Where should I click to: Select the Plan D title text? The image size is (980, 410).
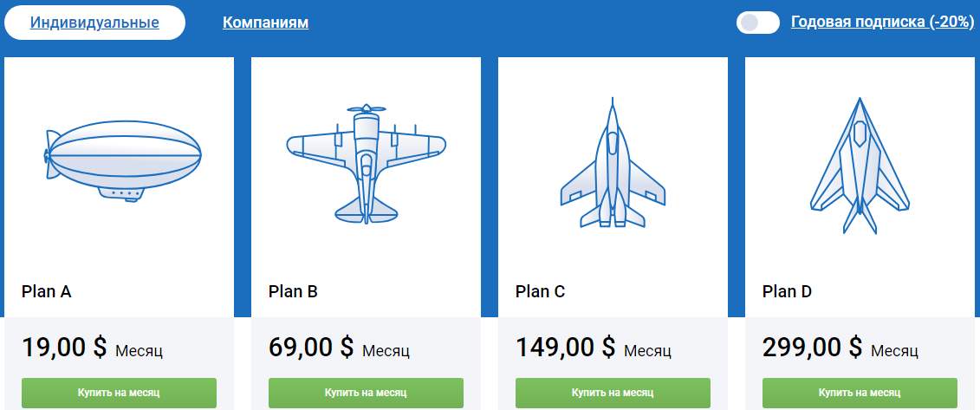[787, 291]
